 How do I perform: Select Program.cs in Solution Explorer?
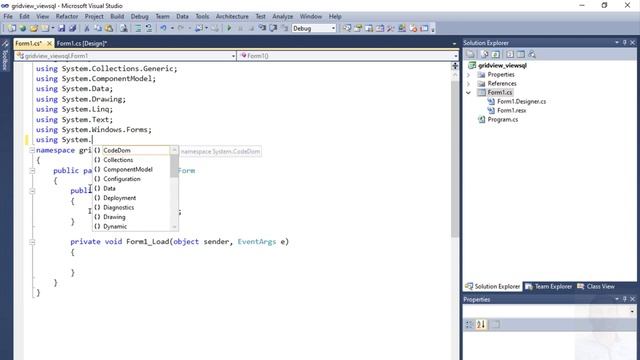coord(502,120)
